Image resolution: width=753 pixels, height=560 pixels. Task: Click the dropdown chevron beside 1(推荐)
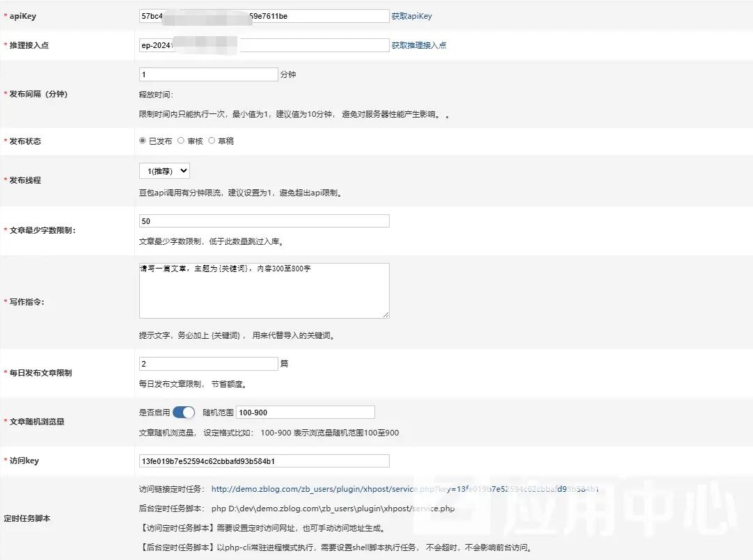(x=182, y=170)
